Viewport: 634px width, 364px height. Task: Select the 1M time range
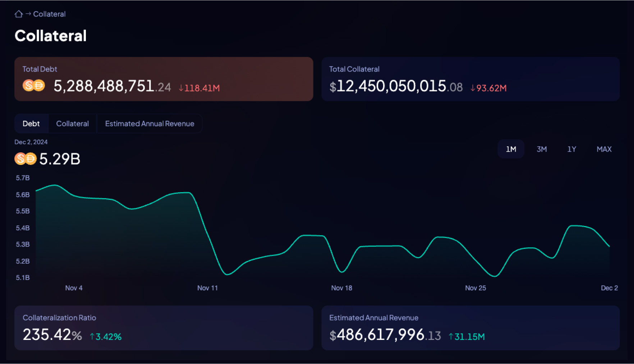pos(511,149)
